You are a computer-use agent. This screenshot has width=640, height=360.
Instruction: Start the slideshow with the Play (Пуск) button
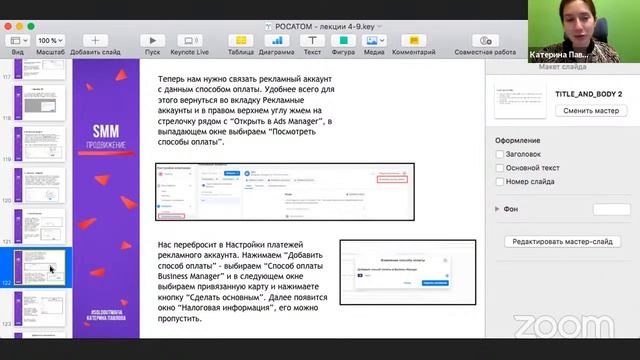(153, 40)
